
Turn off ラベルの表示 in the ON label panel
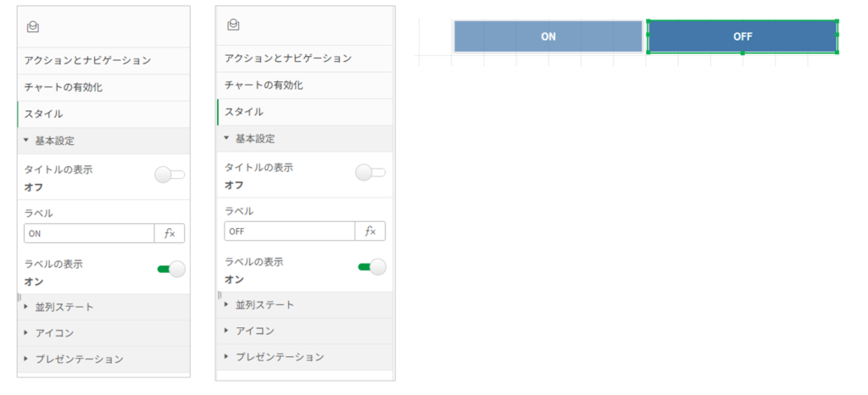click(171, 270)
